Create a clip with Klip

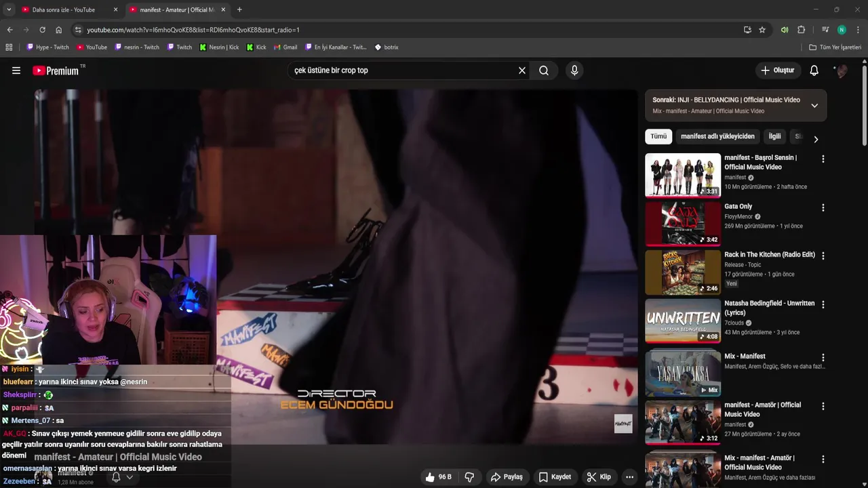pos(599,477)
